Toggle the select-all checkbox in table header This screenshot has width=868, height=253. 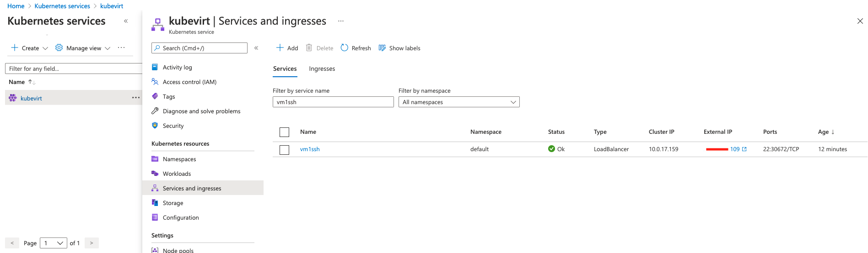pos(284,132)
